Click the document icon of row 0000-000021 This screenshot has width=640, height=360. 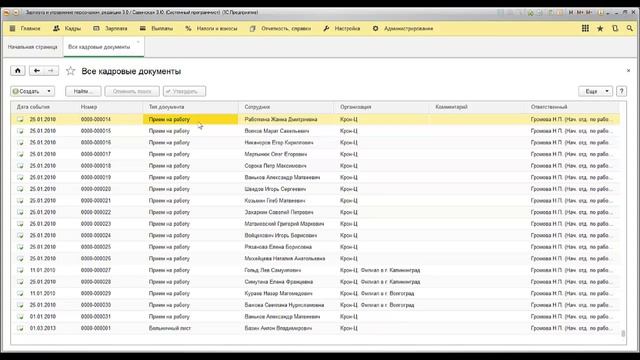[20, 201]
